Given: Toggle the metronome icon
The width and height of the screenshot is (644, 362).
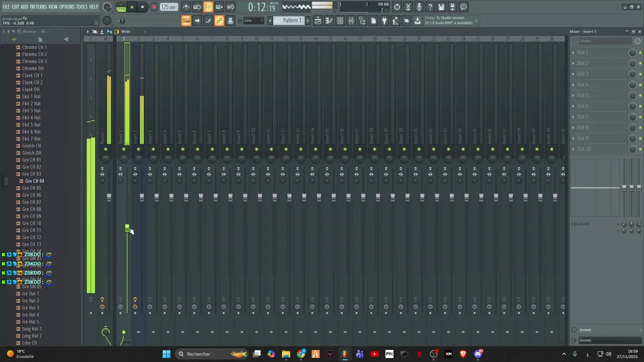Looking at the screenshot, I should click(x=186, y=7).
